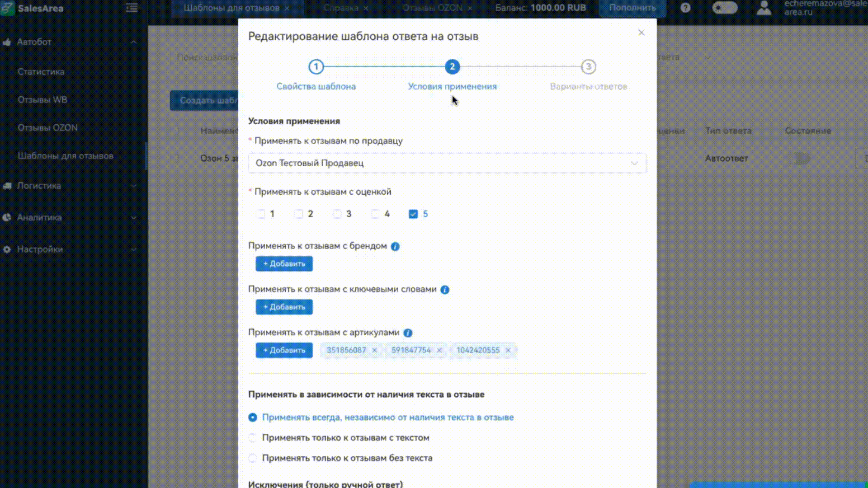Click the Настройки gear icon
The image size is (868, 488).
(7, 249)
